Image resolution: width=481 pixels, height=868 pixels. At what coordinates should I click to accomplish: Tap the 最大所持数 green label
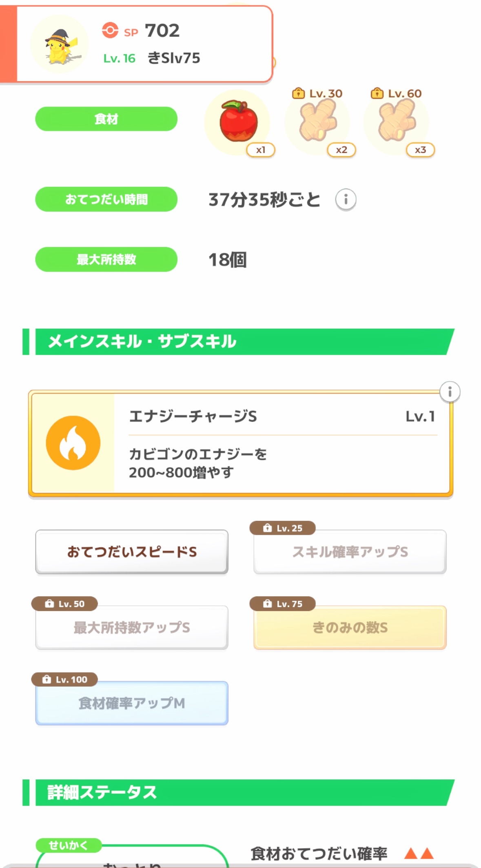[x=106, y=259]
